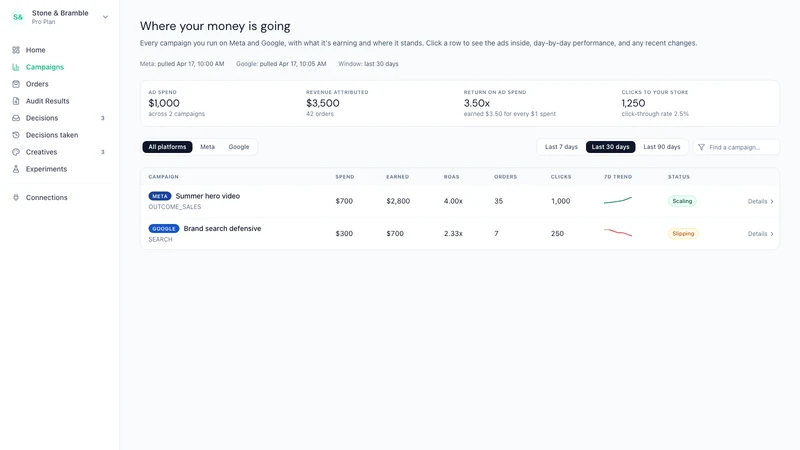Click the red trend sparkline for Brand search defensive

(x=618, y=233)
